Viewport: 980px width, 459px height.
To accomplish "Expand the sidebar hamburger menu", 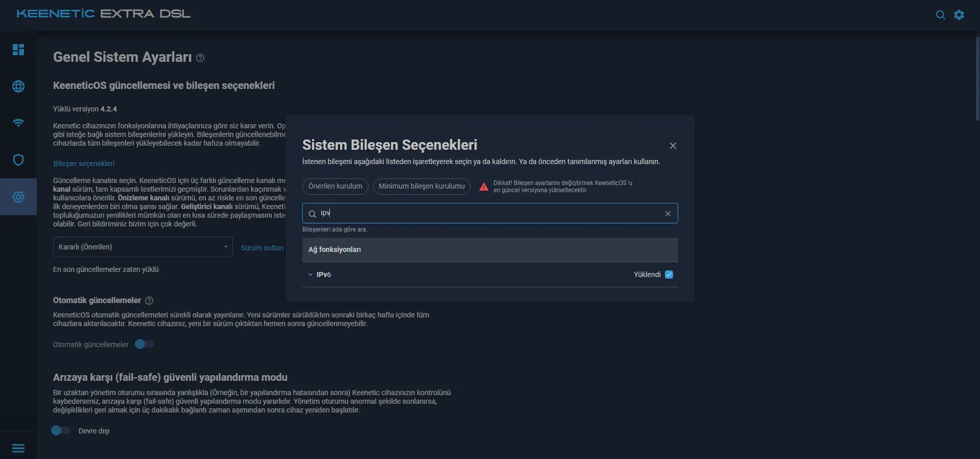I will [x=18, y=448].
